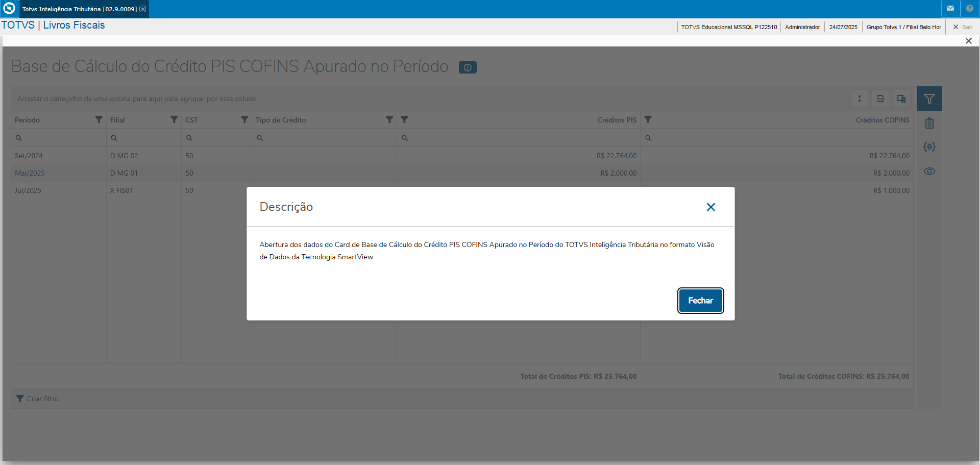Click the Fechar button in the dialog

tap(700, 301)
